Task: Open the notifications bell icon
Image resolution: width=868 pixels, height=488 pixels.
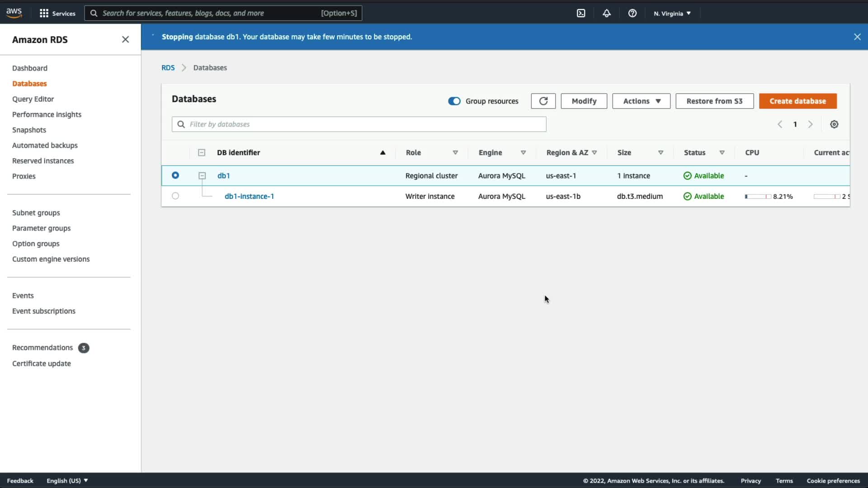Action: pyautogui.click(x=607, y=13)
